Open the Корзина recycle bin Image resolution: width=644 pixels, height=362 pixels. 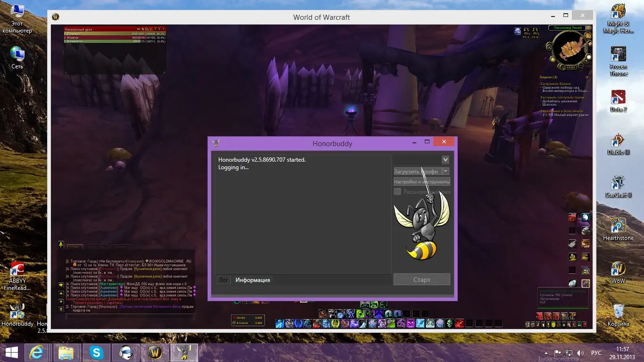click(618, 315)
